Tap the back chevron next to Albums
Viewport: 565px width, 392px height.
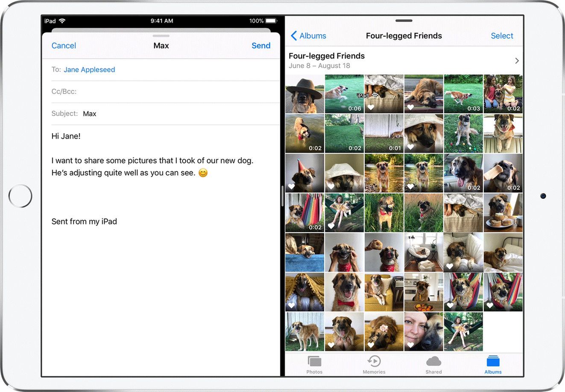point(294,36)
